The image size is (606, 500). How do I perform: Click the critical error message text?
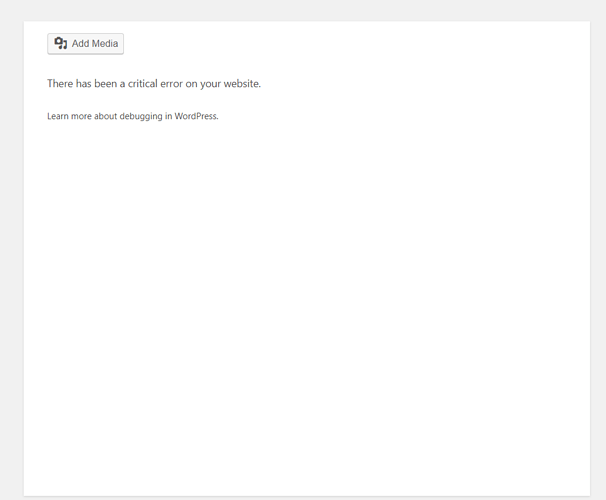pos(154,84)
